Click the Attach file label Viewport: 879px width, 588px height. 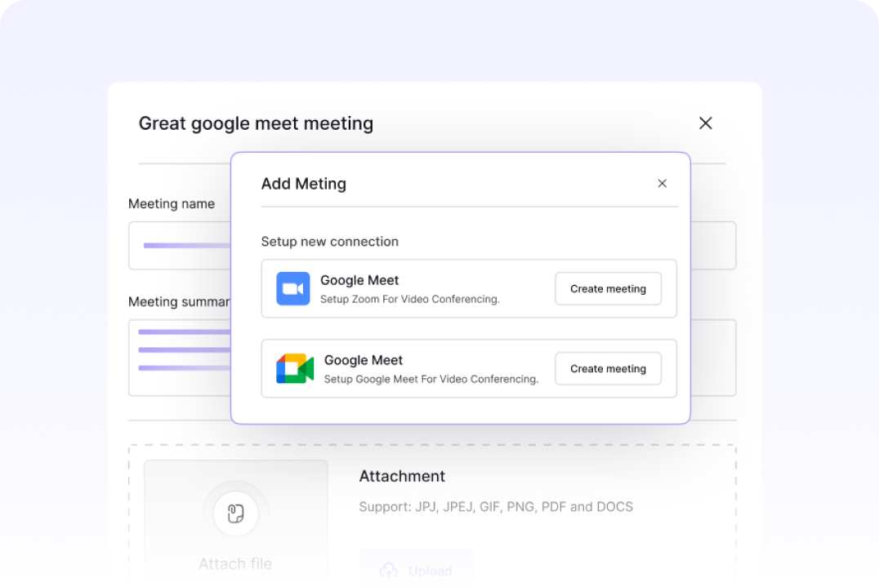click(235, 563)
